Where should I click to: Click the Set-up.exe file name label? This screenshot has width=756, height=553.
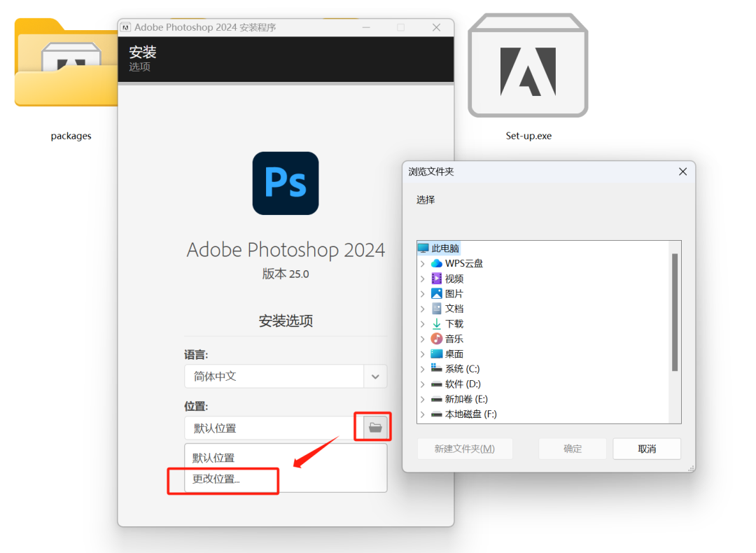[528, 136]
